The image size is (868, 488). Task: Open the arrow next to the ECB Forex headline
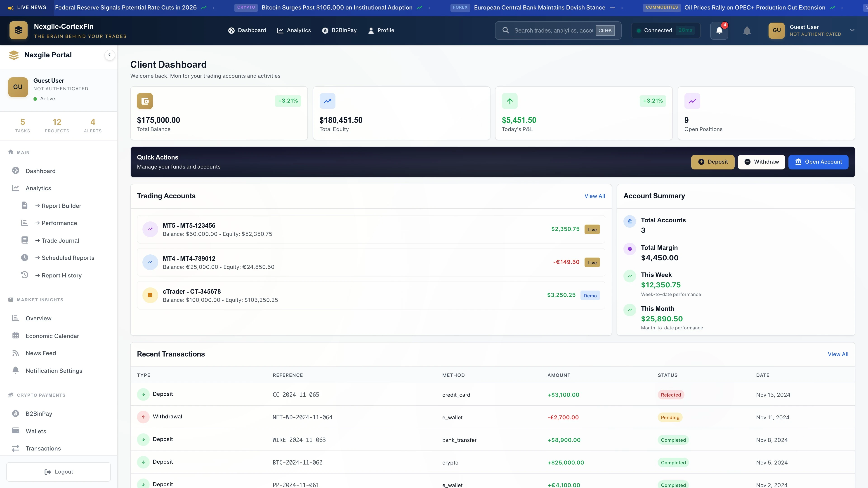[x=612, y=7]
